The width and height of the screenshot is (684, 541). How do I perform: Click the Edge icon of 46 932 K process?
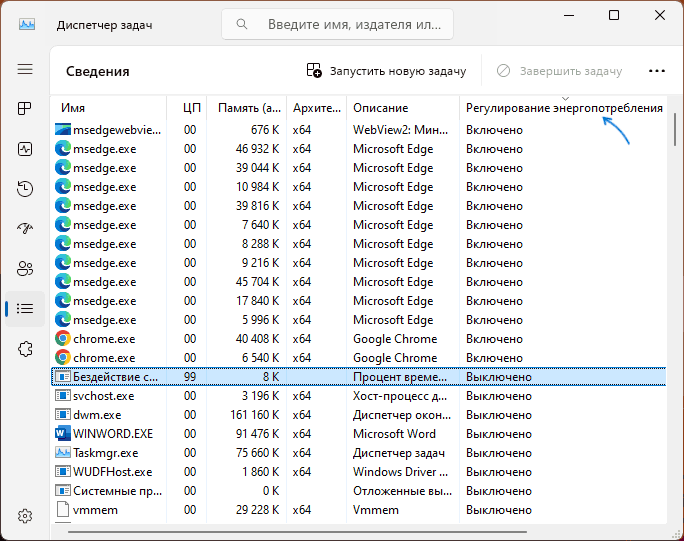[63, 149]
